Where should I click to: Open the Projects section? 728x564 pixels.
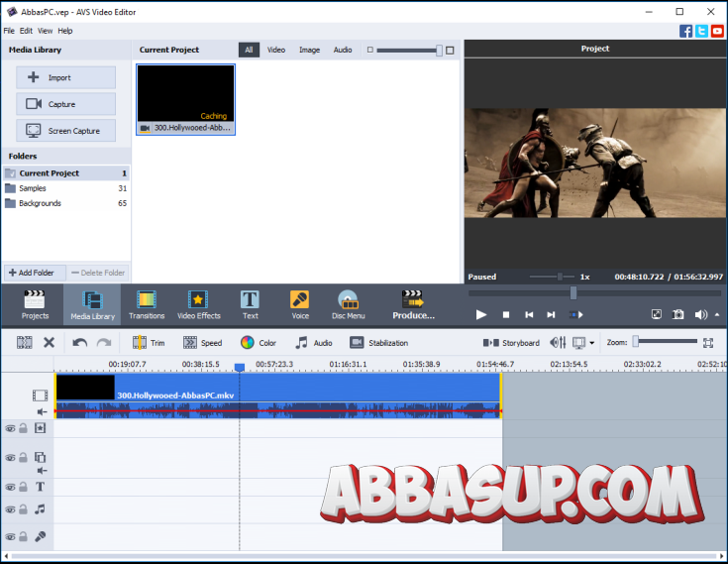(35, 304)
